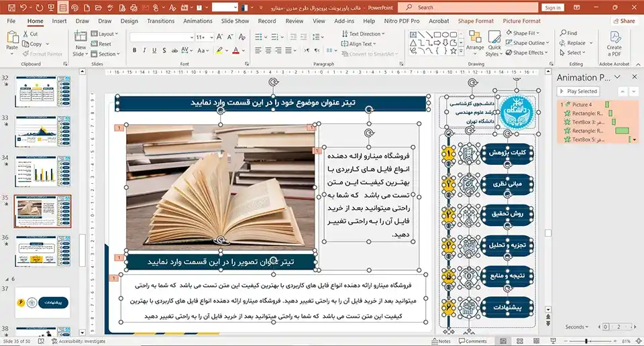The width and height of the screenshot is (644, 346).
Task: Toggle Underline formatting
Action: pos(154,50)
